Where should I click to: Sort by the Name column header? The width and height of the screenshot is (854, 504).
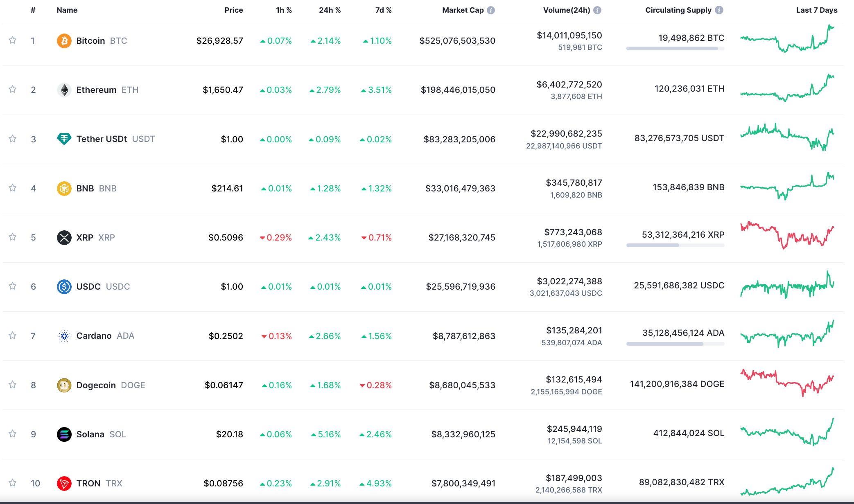tap(67, 10)
